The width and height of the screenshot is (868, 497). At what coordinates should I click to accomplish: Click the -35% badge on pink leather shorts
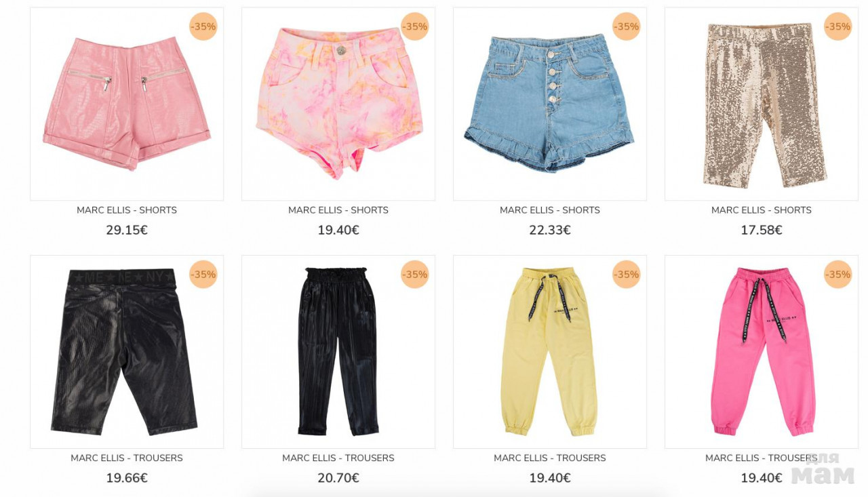click(x=203, y=26)
